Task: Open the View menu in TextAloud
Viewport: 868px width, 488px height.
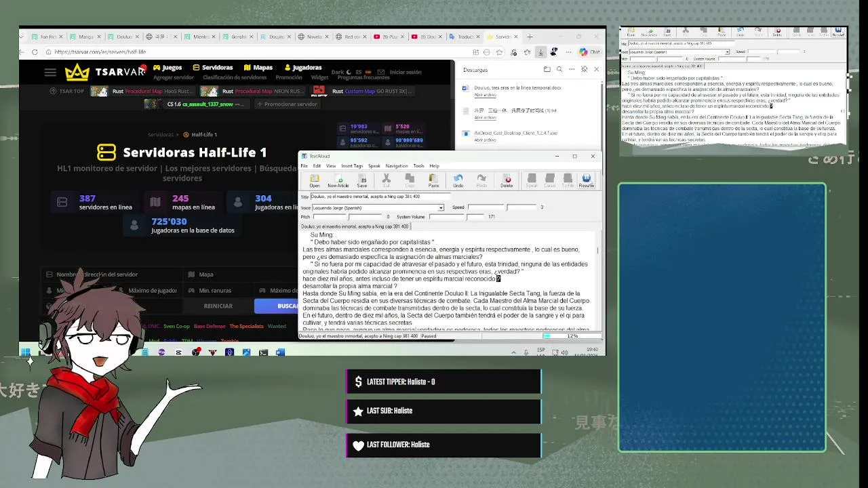Action: (331, 166)
